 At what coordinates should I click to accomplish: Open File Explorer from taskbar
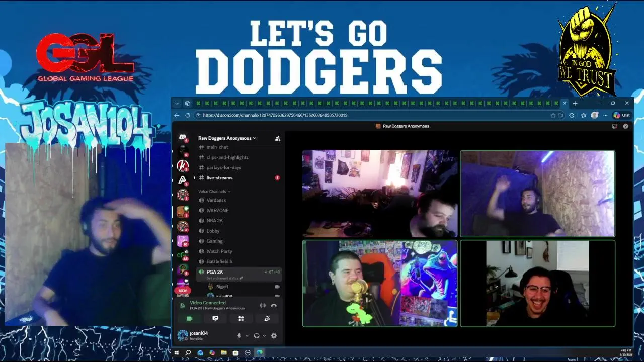pos(224,353)
